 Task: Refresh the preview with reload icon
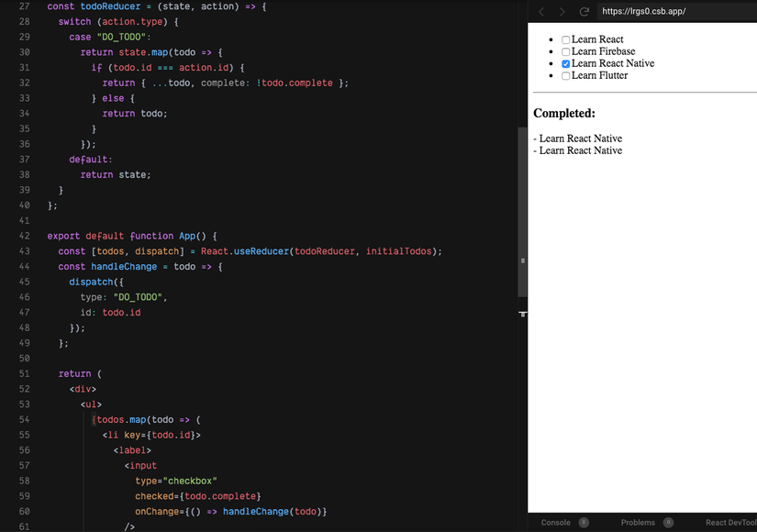(x=584, y=12)
